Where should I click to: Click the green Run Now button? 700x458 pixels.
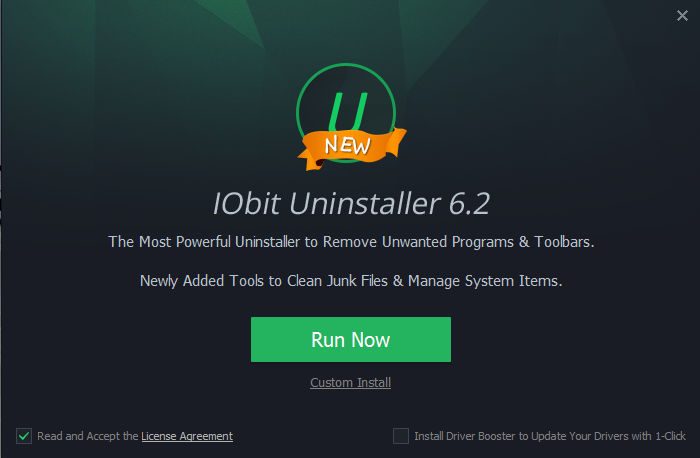(350, 339)
